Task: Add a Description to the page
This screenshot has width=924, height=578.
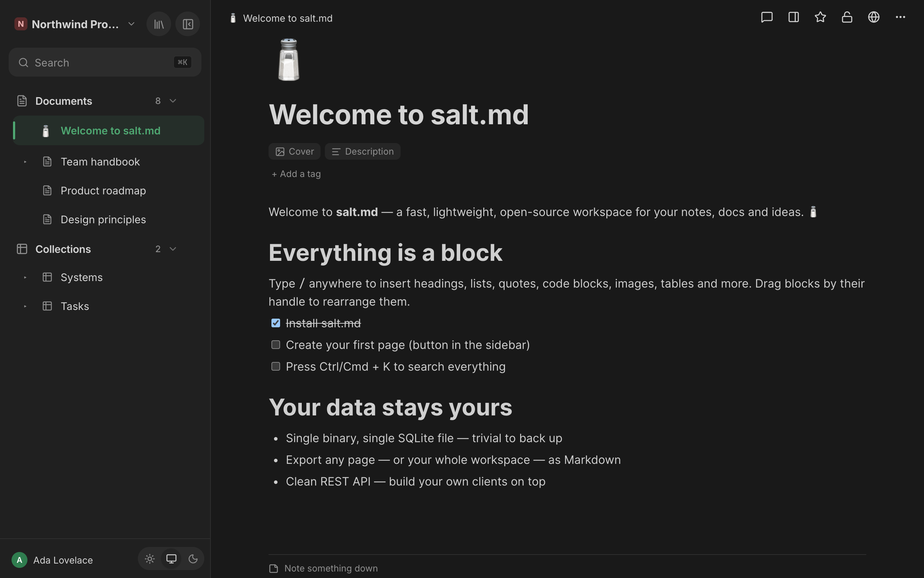Action: tap(363, 152)
